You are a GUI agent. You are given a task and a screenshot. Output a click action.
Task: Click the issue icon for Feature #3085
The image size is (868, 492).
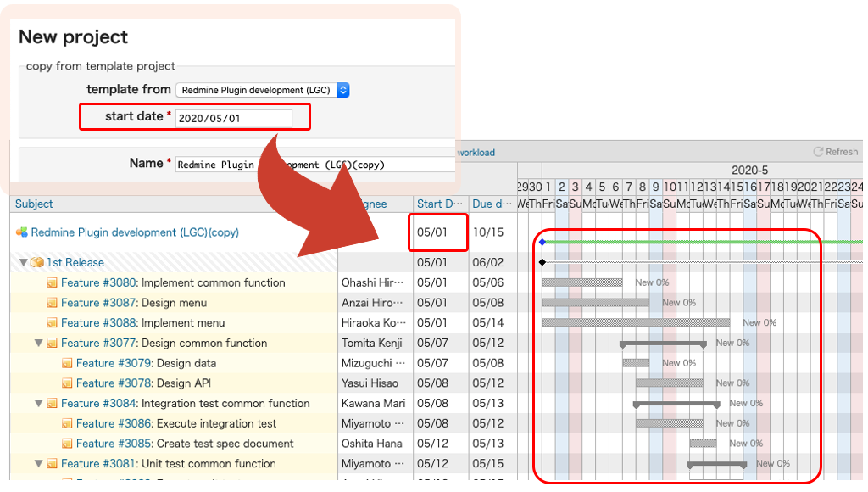point(67,444)
